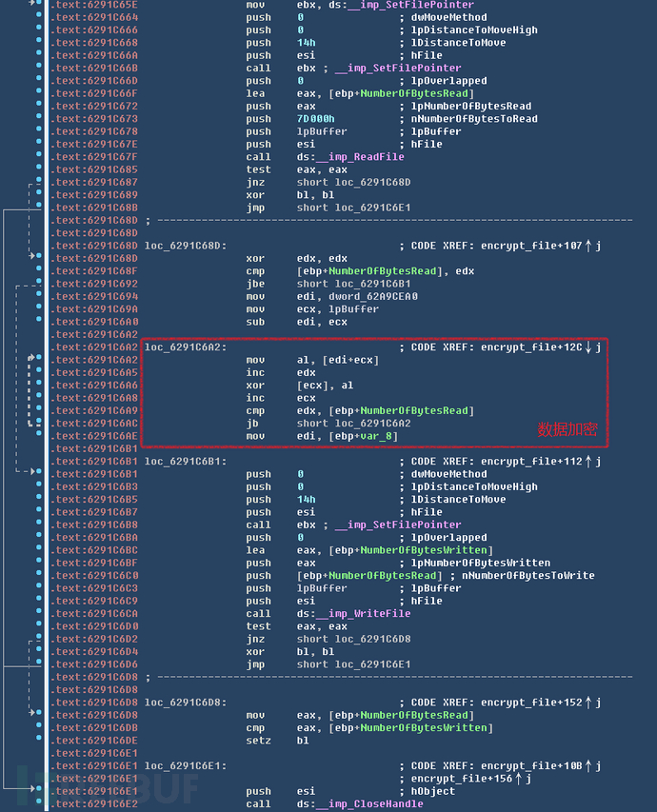The image size is (657, 812).
Task: Select the nNumberOfBytesToWrite comment
Action: coord(528,575)
